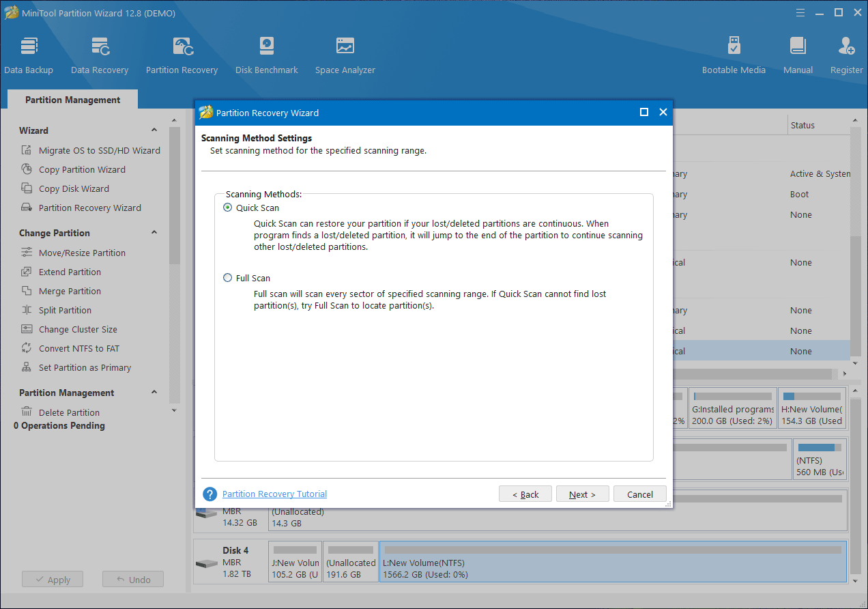Open the hamburger menu in title bar

coord(801,13)
